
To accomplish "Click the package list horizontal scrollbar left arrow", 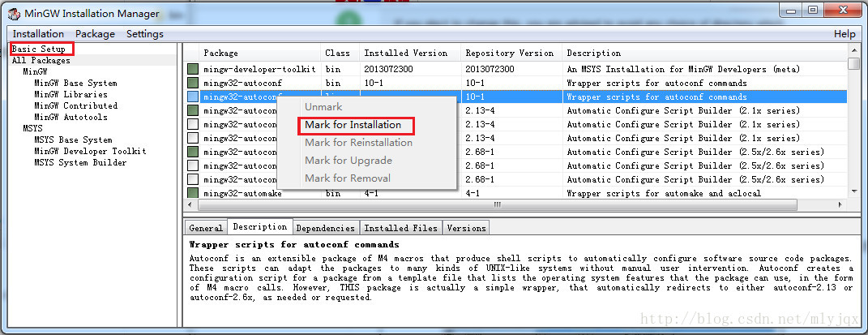I will pos(190,204).
